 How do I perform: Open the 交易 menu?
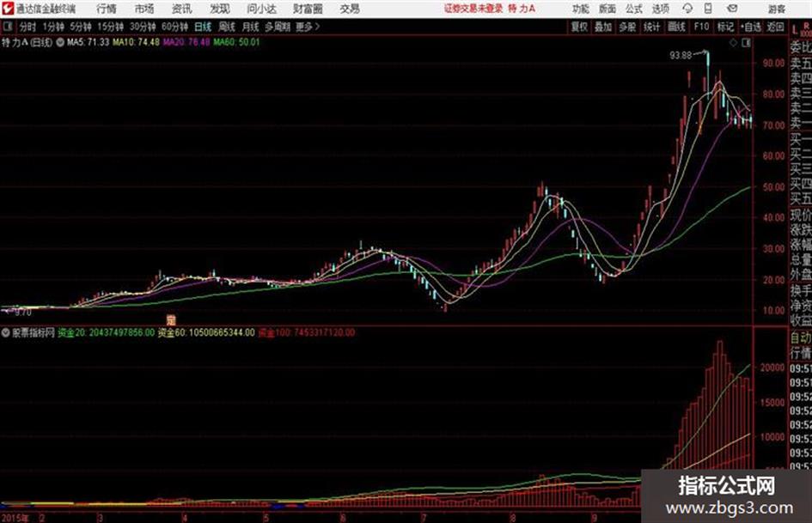350,9
